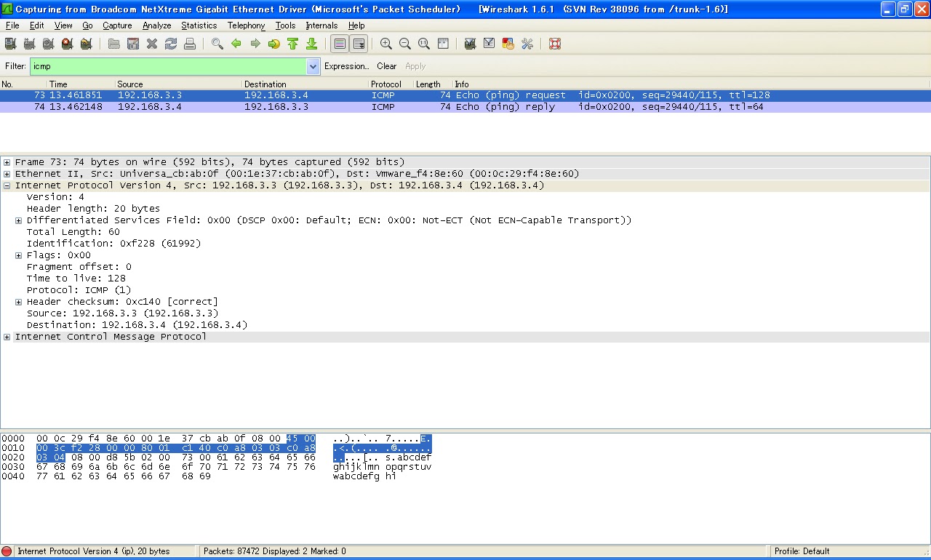The height and width of the screenshot is (560, 931).
Task: Expand the Internet Control Message Protocol node
Action: click(x=7, y=337)
